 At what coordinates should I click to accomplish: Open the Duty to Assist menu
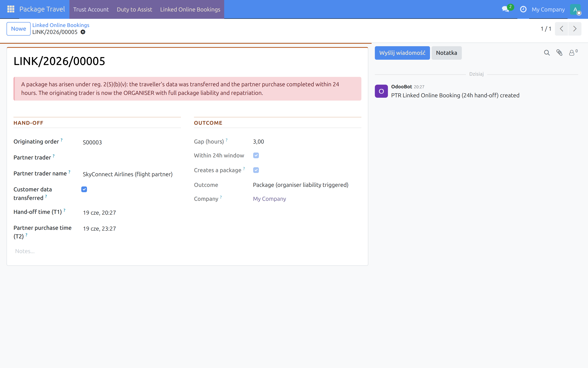(134, 9)
